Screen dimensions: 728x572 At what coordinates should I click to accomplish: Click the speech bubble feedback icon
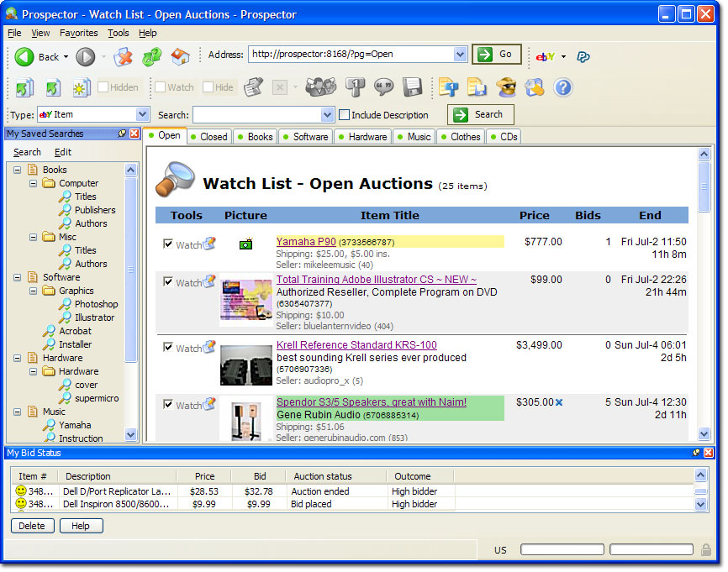click(x=383, y=87)
